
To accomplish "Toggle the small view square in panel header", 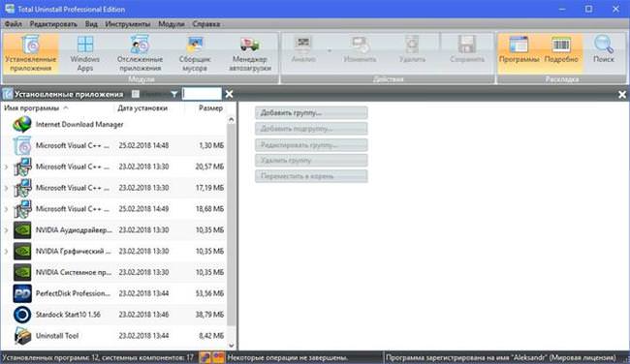I will pyautogui.click(x=136, y=94).
